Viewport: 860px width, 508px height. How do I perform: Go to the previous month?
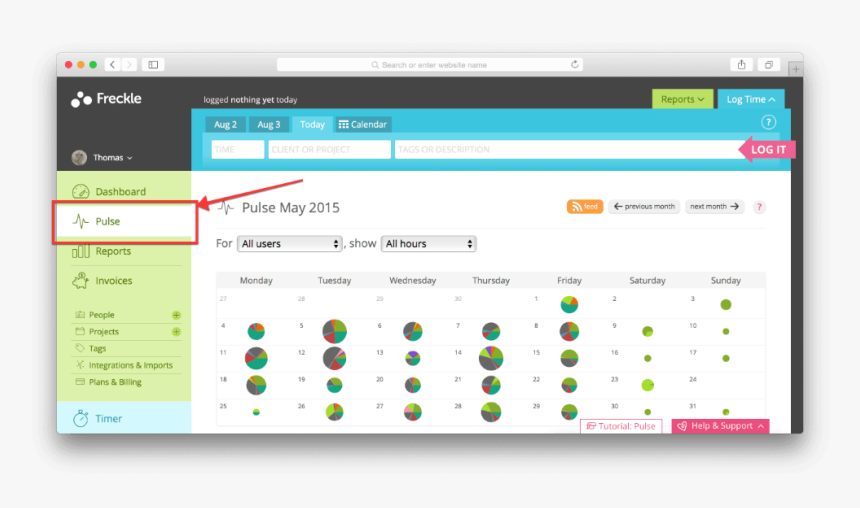coord(644,207)
